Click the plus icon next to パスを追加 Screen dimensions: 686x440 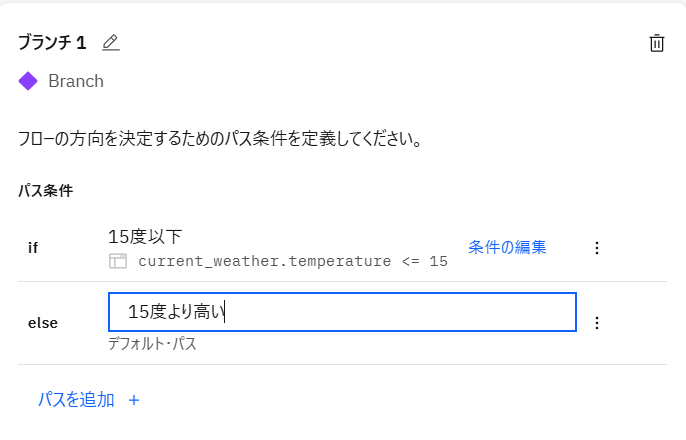[134, 400]
